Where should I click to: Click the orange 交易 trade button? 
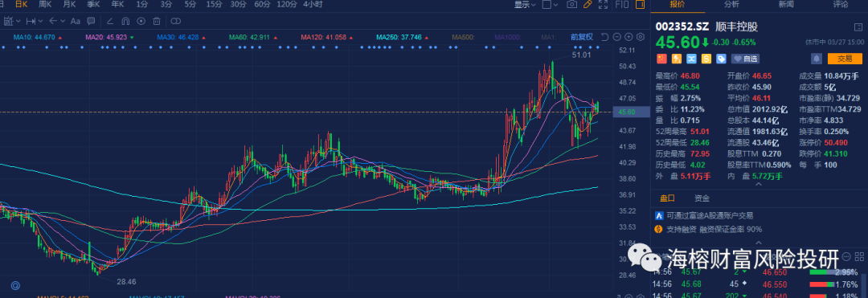pos(845,59)
